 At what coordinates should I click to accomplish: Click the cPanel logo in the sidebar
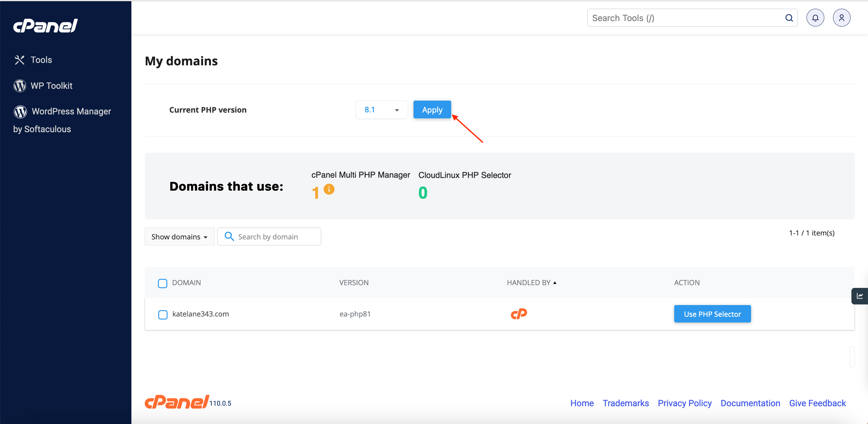click(x=46, y=26)
